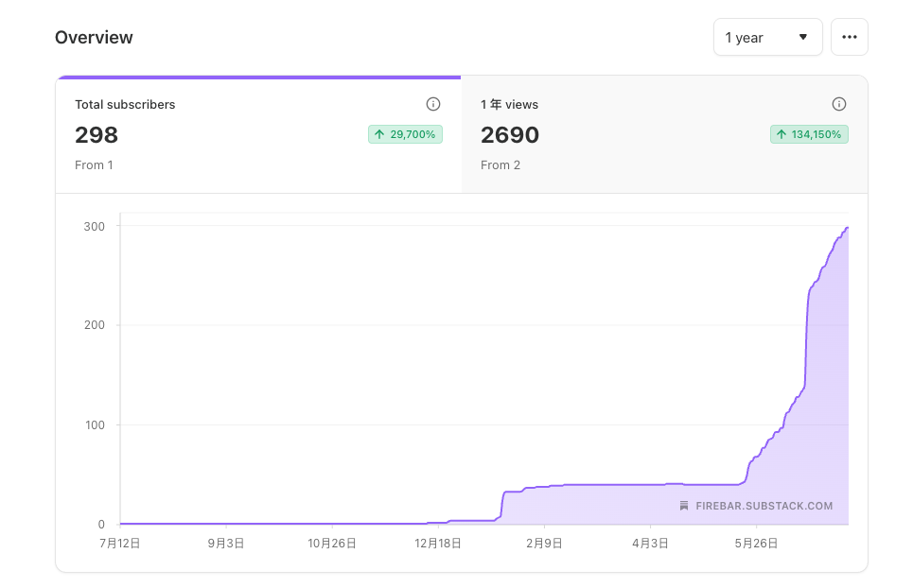Click the 12月18日 axis label
The width and height of the screenshot is (913, 588).
pyautogui.click(x=438, y=544)
